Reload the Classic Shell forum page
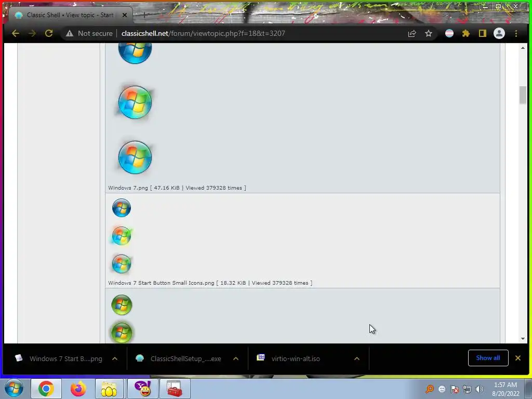Image resolution: width=532 pixels, height=399 pixels. click(x=49, y=33)
